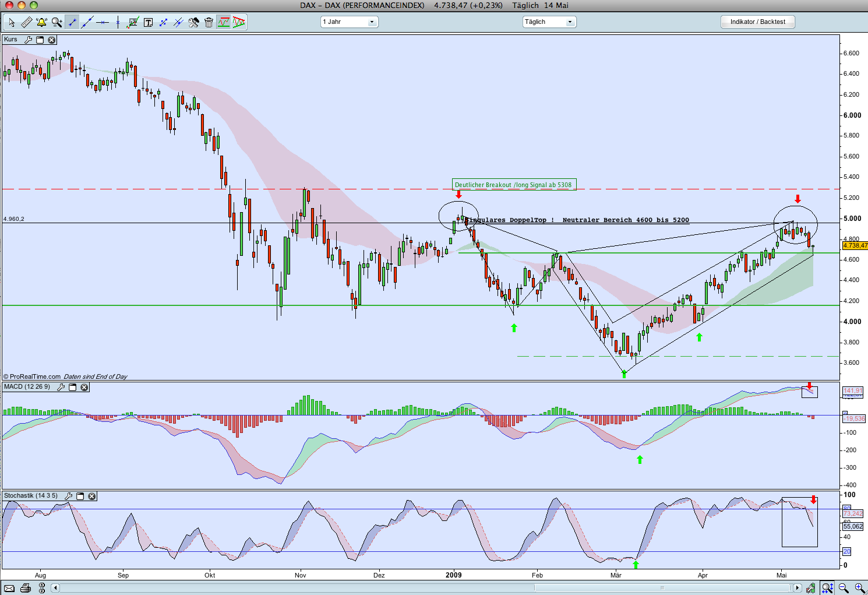Image resolution: width=868 pixels, height=595 pixels.
Task: Click the 'MACD (12 26 9)' title label
Action: 27,387
